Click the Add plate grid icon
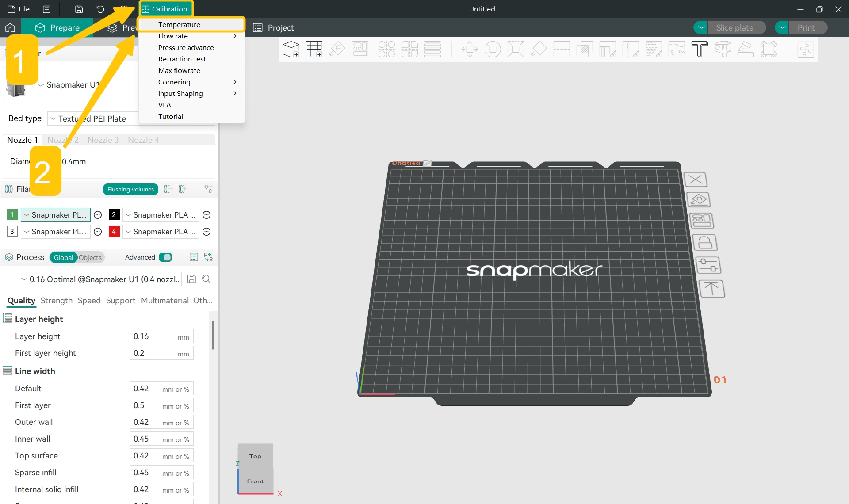Image resolution: width=849 pixels, height=504 pixels. [314, 50]
